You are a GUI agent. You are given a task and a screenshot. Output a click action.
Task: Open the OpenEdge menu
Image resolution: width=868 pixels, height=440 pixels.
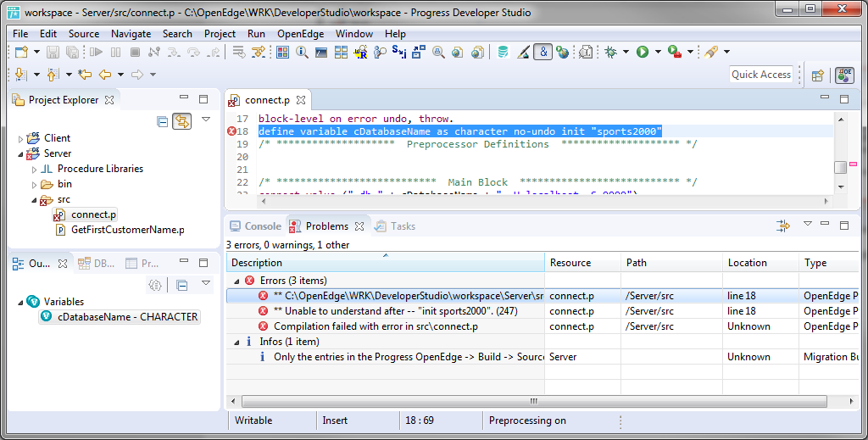[x=301, y=34]
